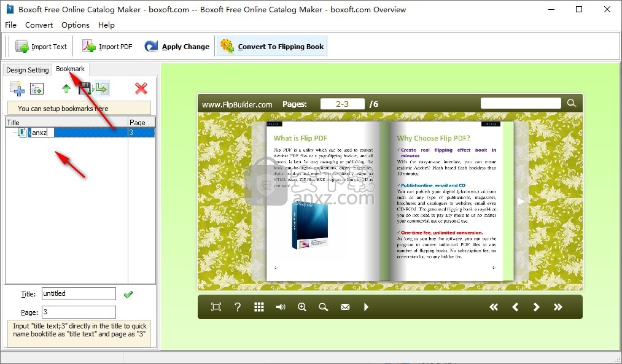Click 'Publishonline, email and CD' text
This screenshot has height=364, width=622.
[x=433, y=185]
